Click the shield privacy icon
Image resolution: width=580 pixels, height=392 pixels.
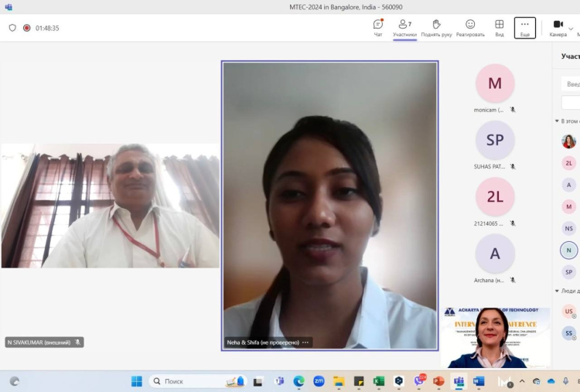(12, 28)
